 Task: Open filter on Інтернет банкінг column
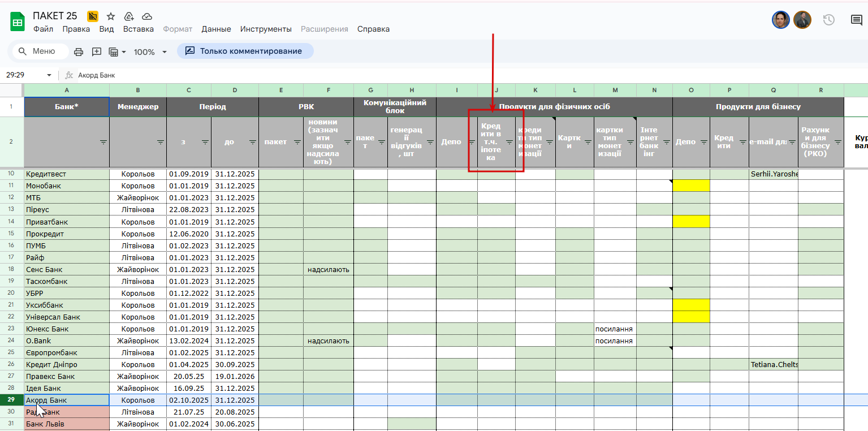[666, 142]
